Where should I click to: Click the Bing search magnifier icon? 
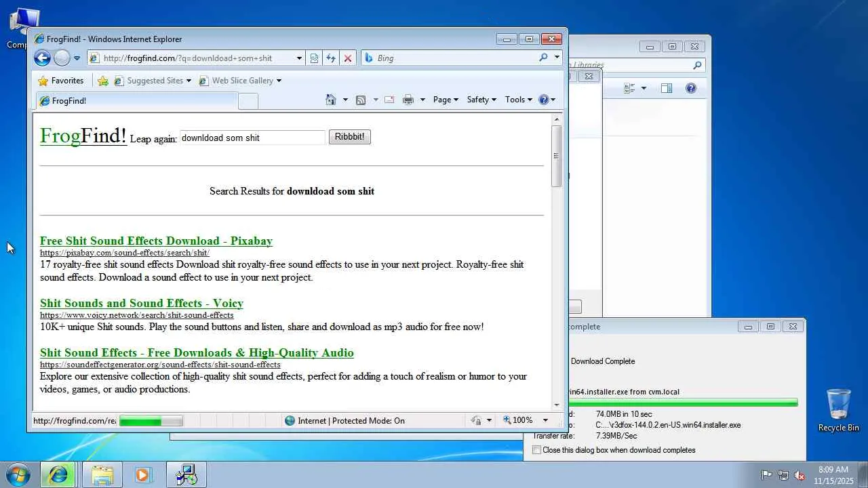click(543, 58)
